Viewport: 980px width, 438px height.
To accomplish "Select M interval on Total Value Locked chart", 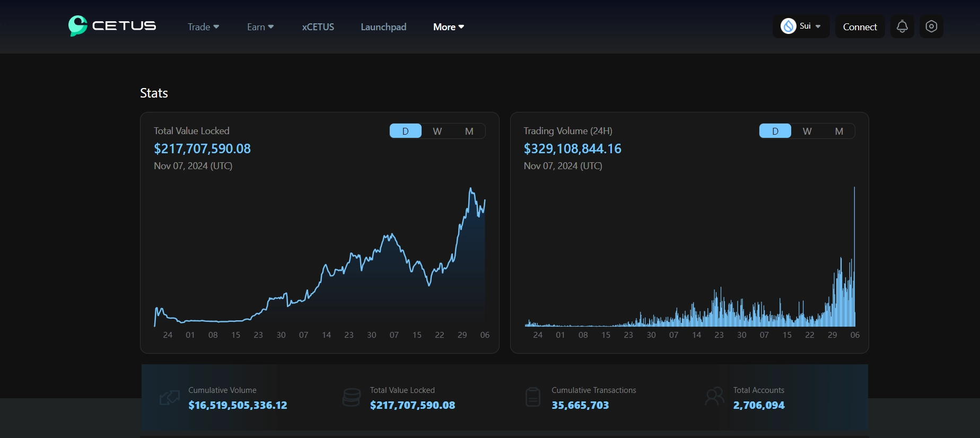I will (x=469, y=131).
